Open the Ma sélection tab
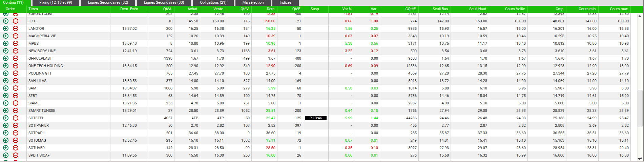This screenshot has height=162, width=644. click(x=253, y=2)
